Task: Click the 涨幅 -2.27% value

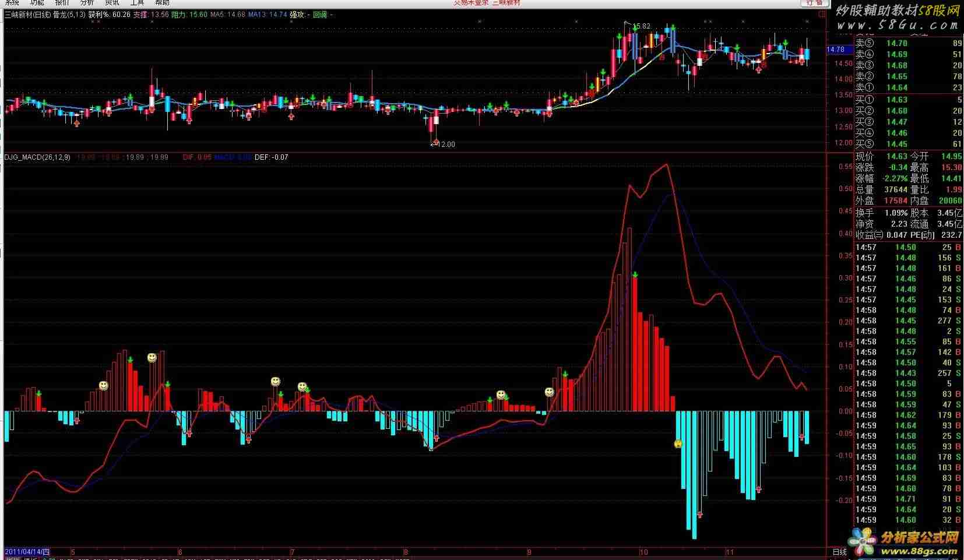Action: point(895,178)
